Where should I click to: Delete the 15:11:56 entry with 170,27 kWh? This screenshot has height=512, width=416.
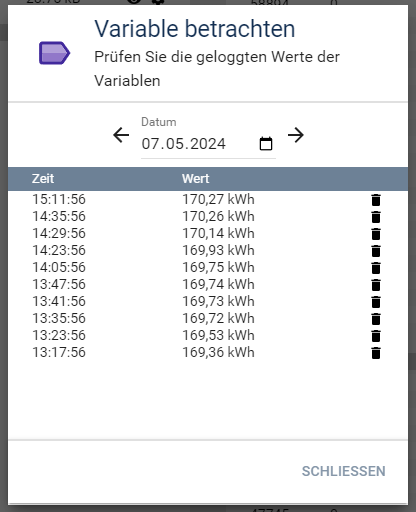tap(376, 200)
